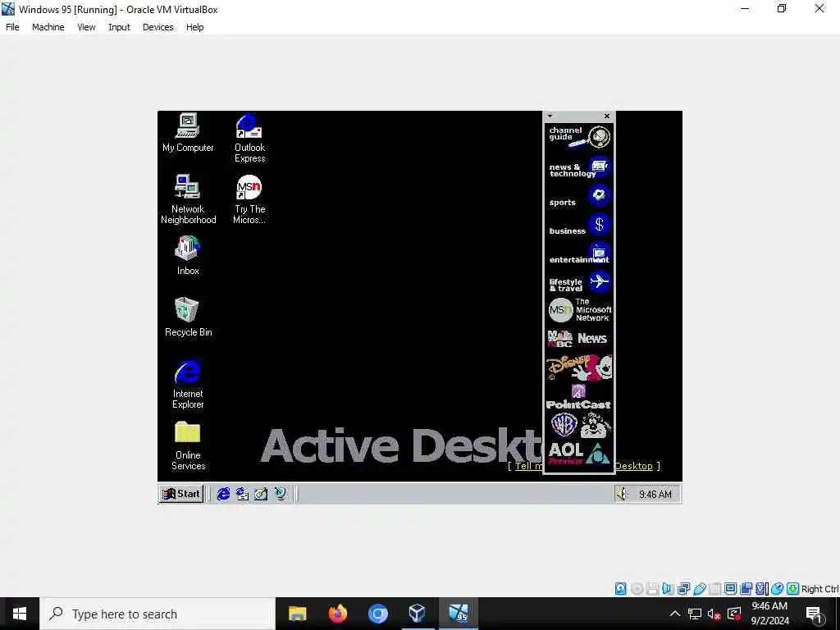
Task: Open news & technology channel
Action: tap(579, 167)
